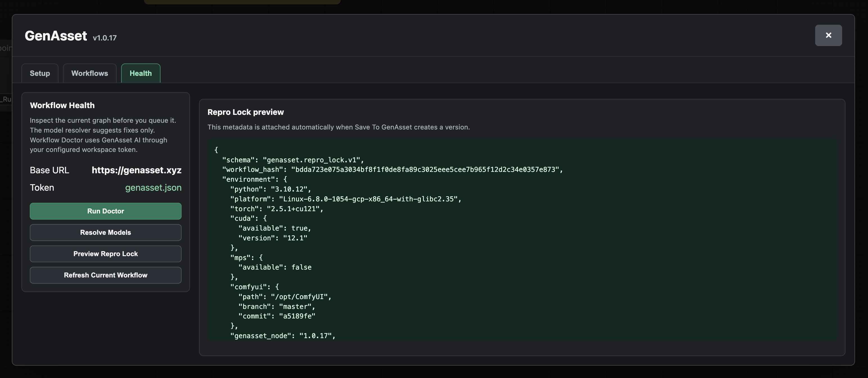Click the "torch": "2.5.1+cu121" line
The height and width of the screenshot is (378, 868).
click(x=277, y=209)
